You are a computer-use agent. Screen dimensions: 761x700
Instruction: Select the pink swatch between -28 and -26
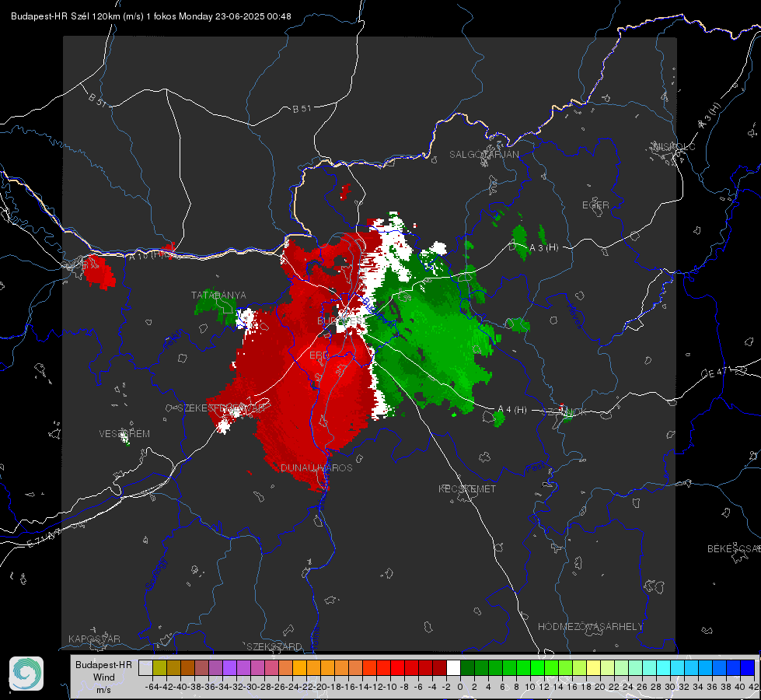(271, 667)
